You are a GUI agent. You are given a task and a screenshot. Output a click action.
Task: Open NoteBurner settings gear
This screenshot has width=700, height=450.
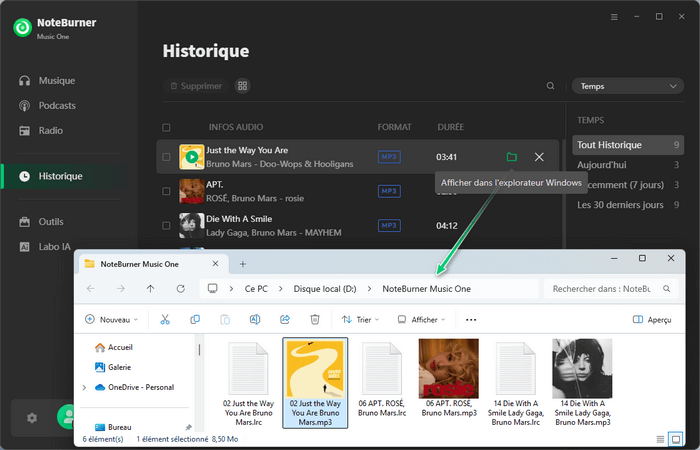(x=32, y=418)
